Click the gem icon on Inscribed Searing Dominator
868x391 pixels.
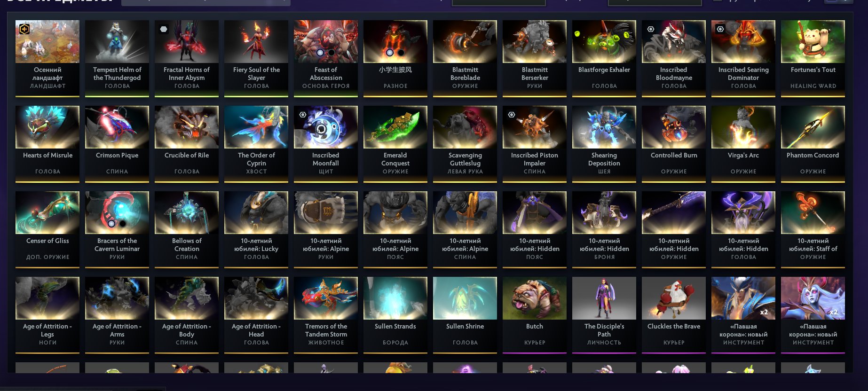tap(720, 29)
